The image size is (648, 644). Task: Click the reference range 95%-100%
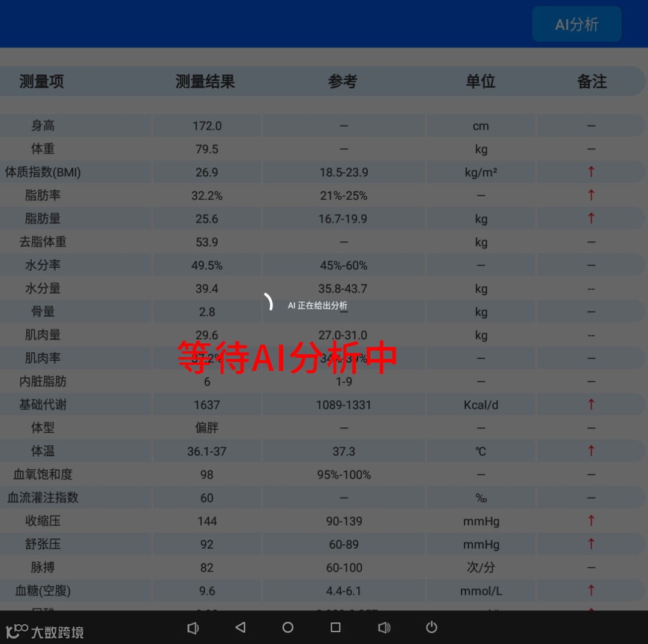[344, 475]
